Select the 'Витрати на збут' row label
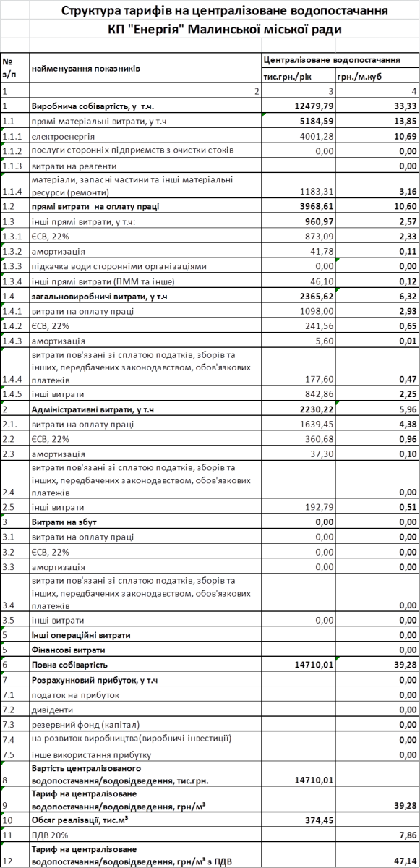Viewport: 420px width, 868px height. tap(145, 522)
